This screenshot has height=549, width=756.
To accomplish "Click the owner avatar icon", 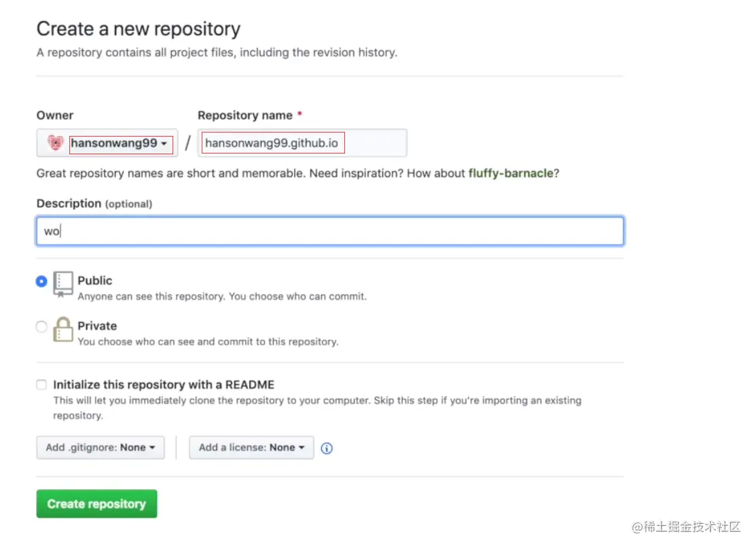I will point(55,143).
